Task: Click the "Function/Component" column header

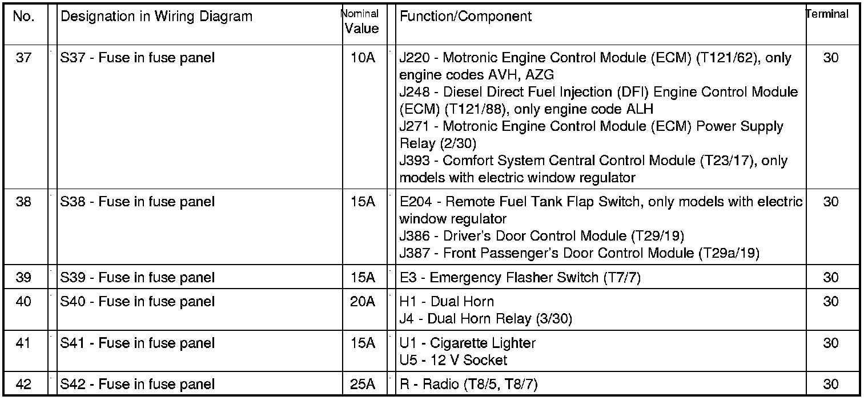Action: coord(465,17)
